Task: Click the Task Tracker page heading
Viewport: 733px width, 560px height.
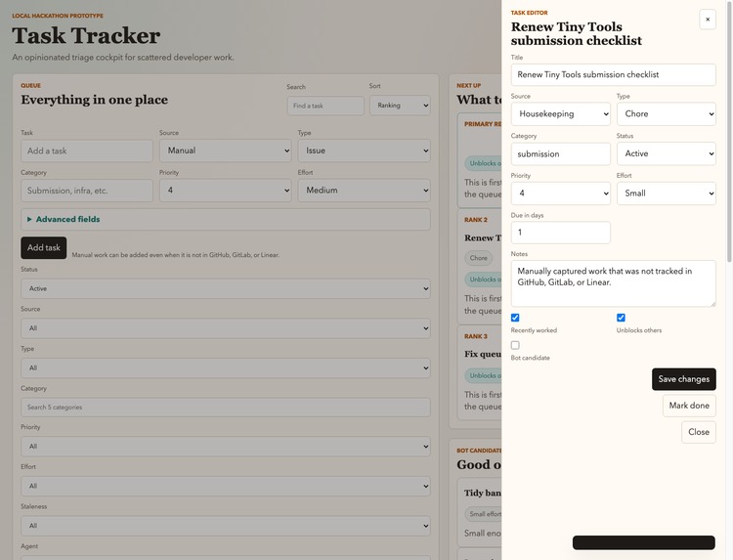Action: (x=86, y=36)
